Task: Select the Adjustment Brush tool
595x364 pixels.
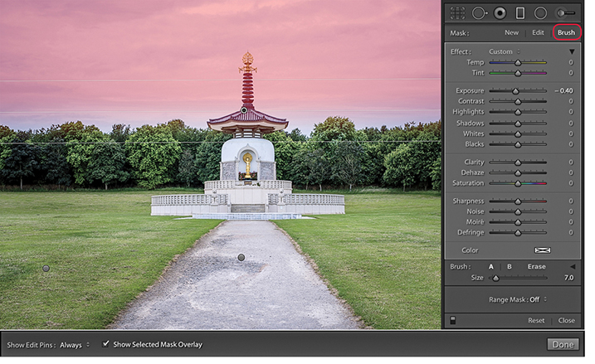Action: pyautogui.click(x=566, y=13)
